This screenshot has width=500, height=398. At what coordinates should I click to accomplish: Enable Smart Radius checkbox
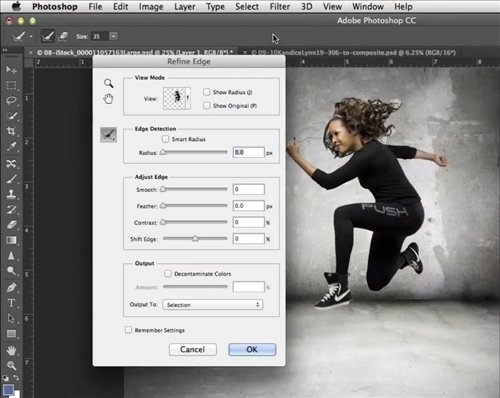coord(165,139)
